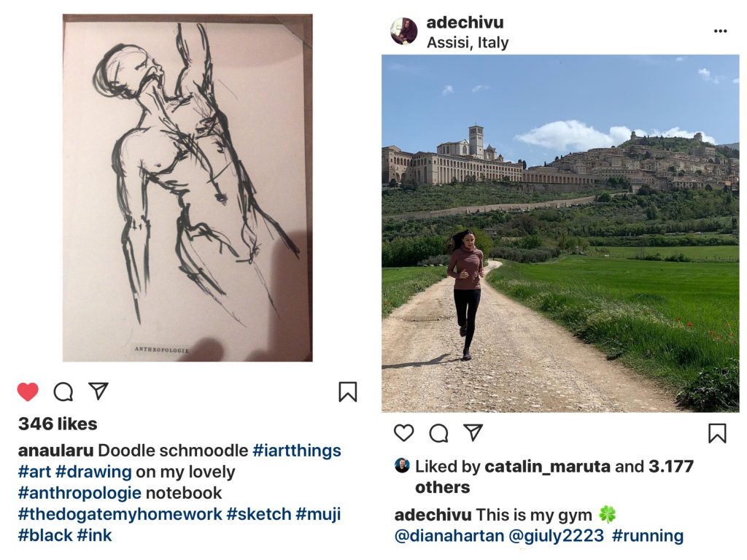Unlike the anaularu sketch post
The height and width of the screenshot is (560, 747).
point(28,392)
